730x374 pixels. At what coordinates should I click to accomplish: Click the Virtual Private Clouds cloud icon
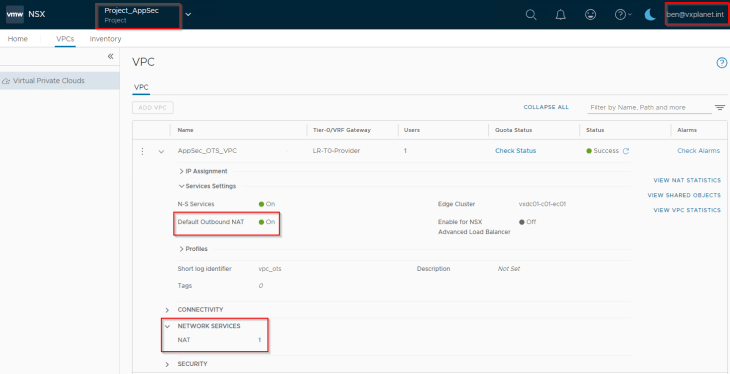(6, 81)
